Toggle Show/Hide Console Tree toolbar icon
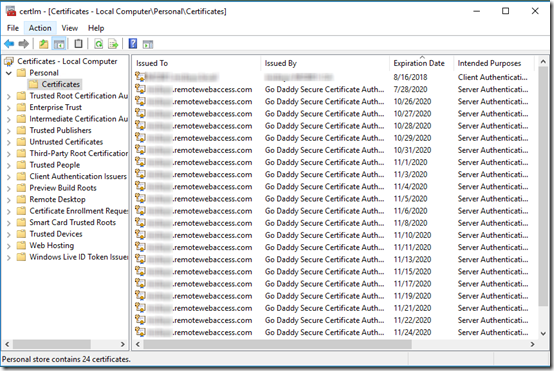 [x=59, y=44]
